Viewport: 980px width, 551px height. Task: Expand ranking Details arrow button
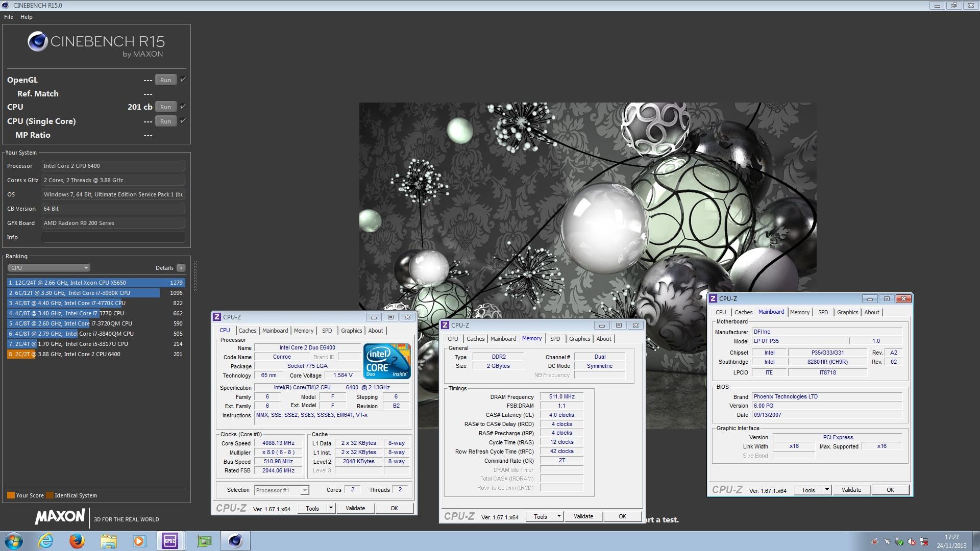pos(181,268)
